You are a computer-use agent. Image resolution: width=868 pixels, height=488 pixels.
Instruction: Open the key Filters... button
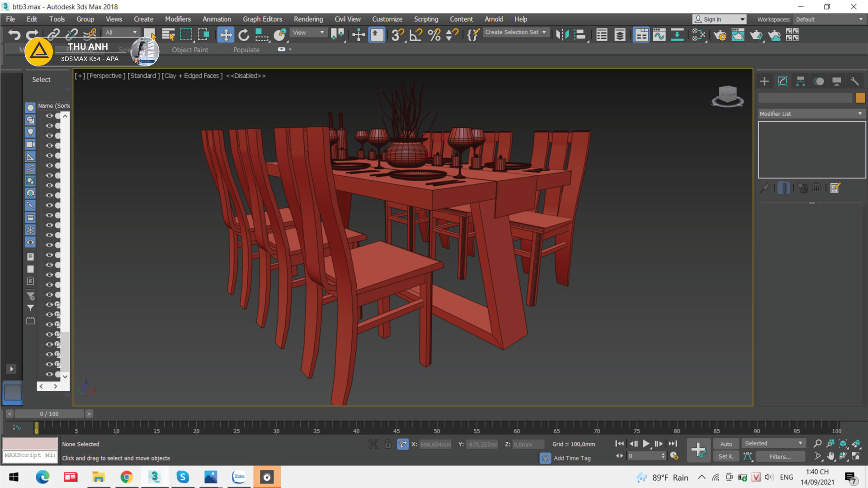point(780,456)
